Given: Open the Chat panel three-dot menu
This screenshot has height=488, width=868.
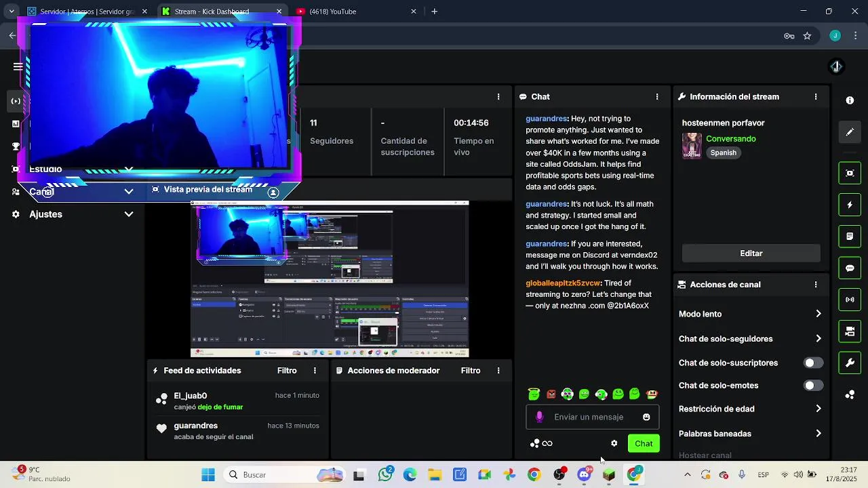Looking at the screenshot, I should pyautogui.click(x=657, y=97).
